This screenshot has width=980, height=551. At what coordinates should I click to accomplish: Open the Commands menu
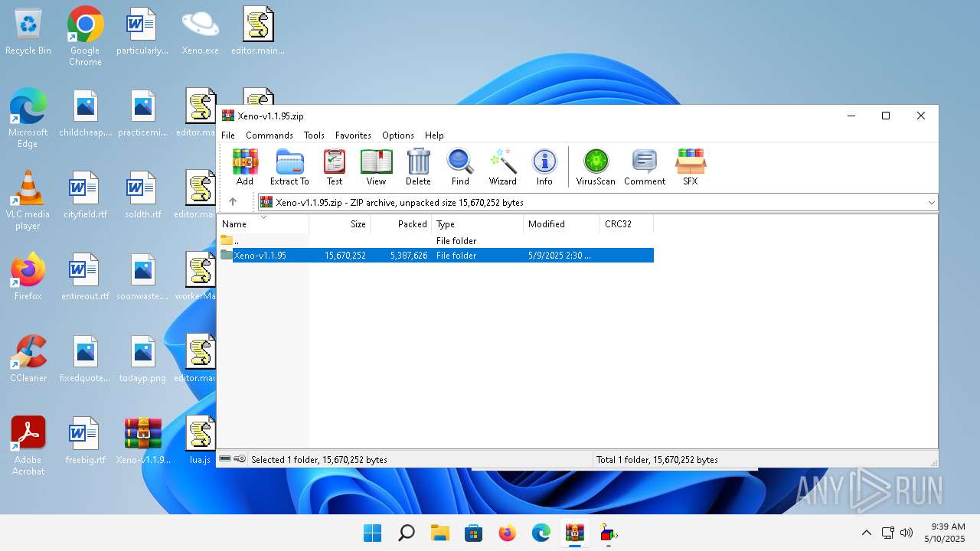269,135
